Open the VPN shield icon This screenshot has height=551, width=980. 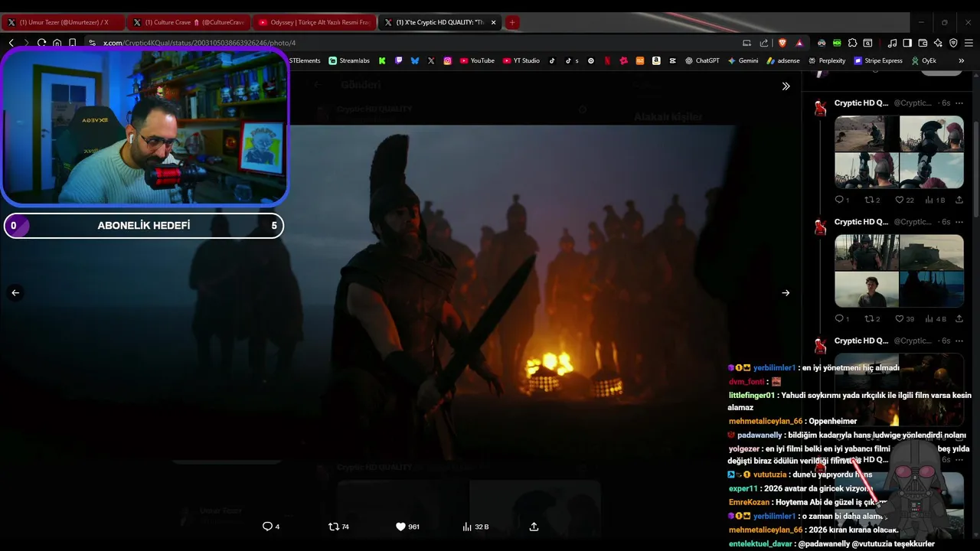pos(953,43)
